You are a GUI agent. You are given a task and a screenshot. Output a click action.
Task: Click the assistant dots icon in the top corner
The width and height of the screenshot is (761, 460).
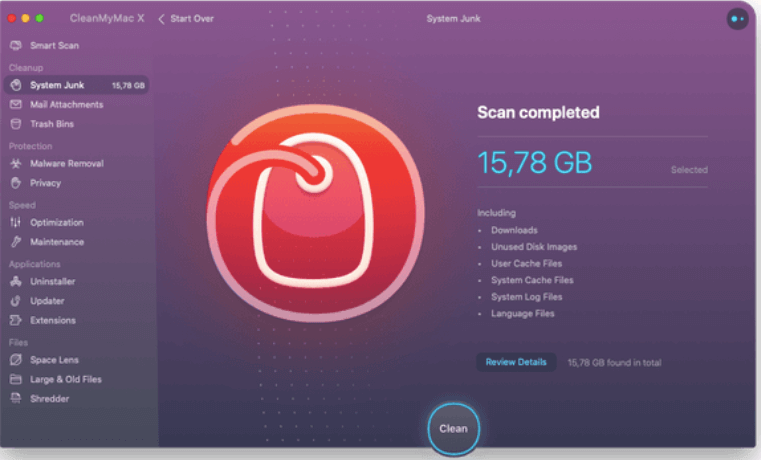click(737, 19)
